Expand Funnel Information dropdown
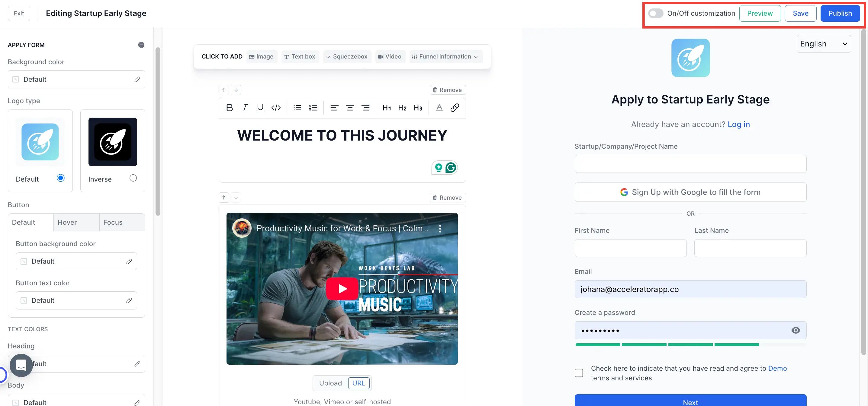868x406 pixels. pyautogui.click(x=445, y=57)
